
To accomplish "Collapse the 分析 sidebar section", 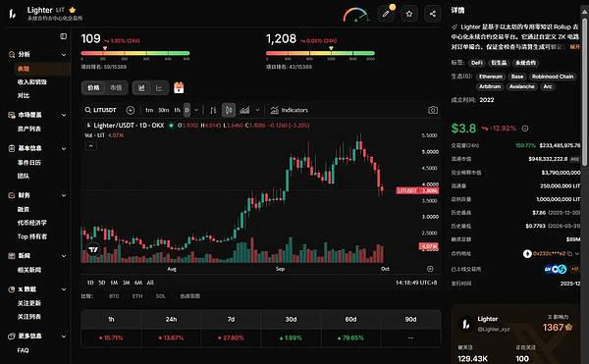I will (64, 55).
